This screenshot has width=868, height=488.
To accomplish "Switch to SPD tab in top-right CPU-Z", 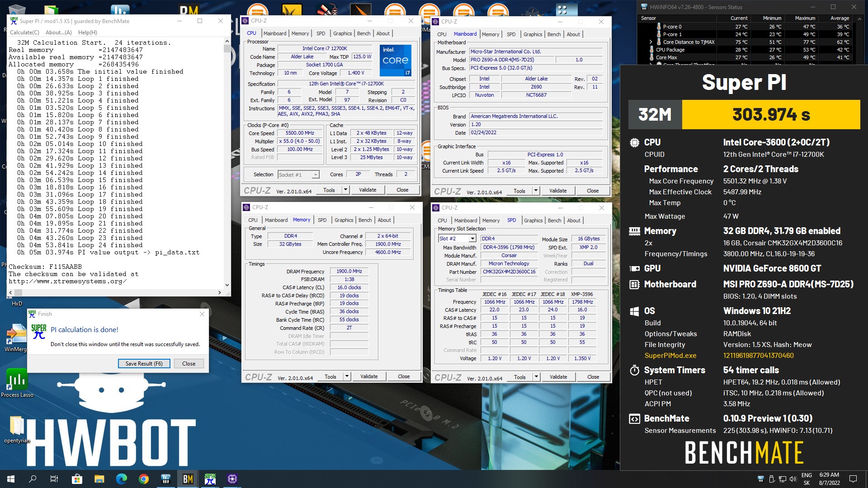I will pyautogui.click(x=511, y=34).
